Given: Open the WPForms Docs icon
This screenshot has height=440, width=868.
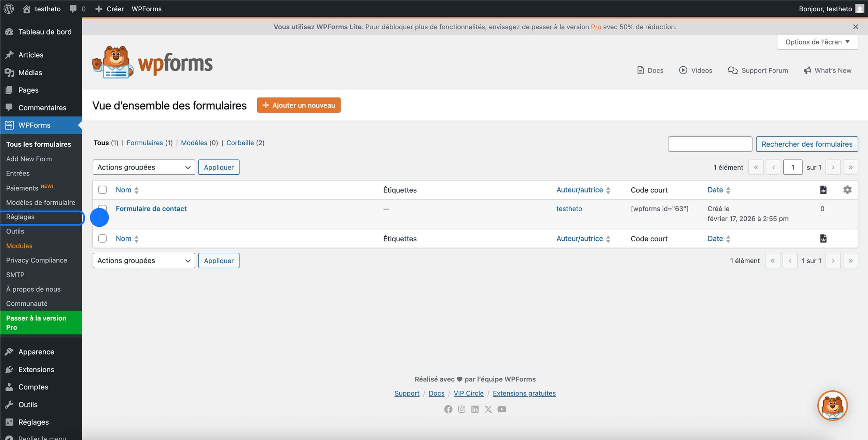Looking at the screenshot, I should pos(640,70).
